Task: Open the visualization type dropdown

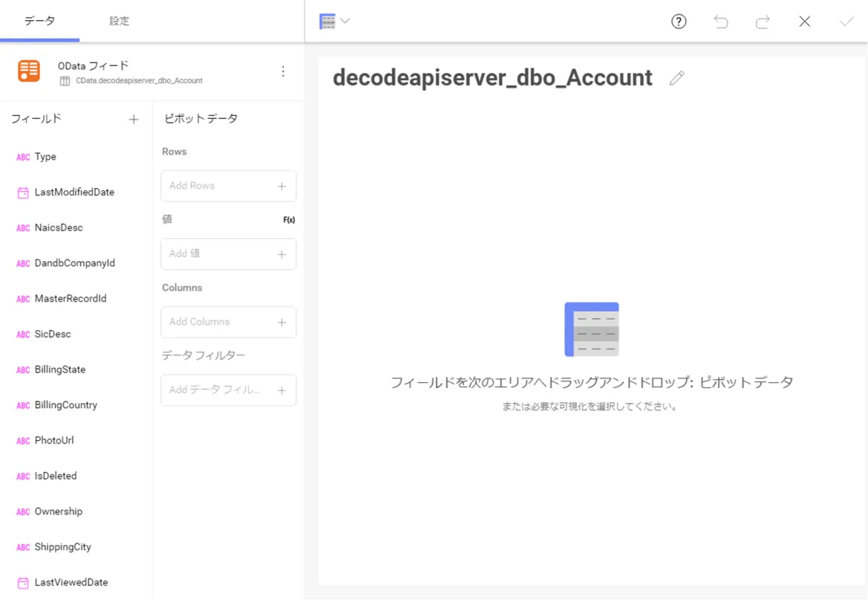Action: tap(335, 22)
